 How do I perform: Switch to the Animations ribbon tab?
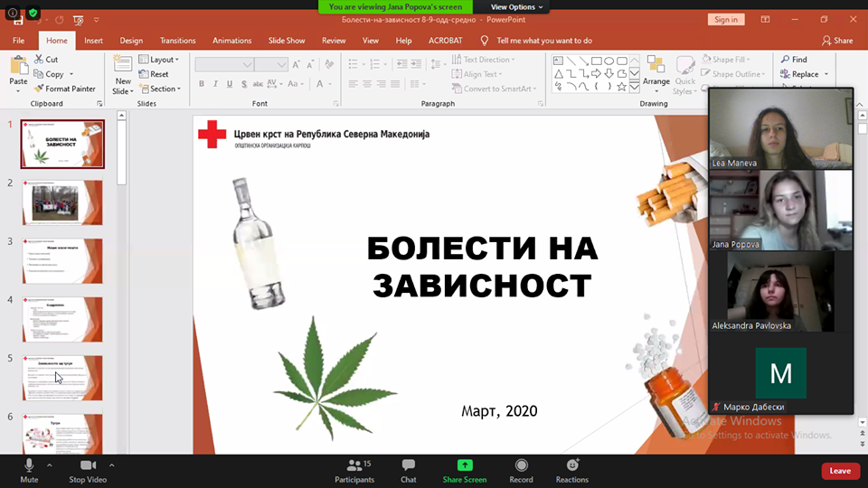232,41
